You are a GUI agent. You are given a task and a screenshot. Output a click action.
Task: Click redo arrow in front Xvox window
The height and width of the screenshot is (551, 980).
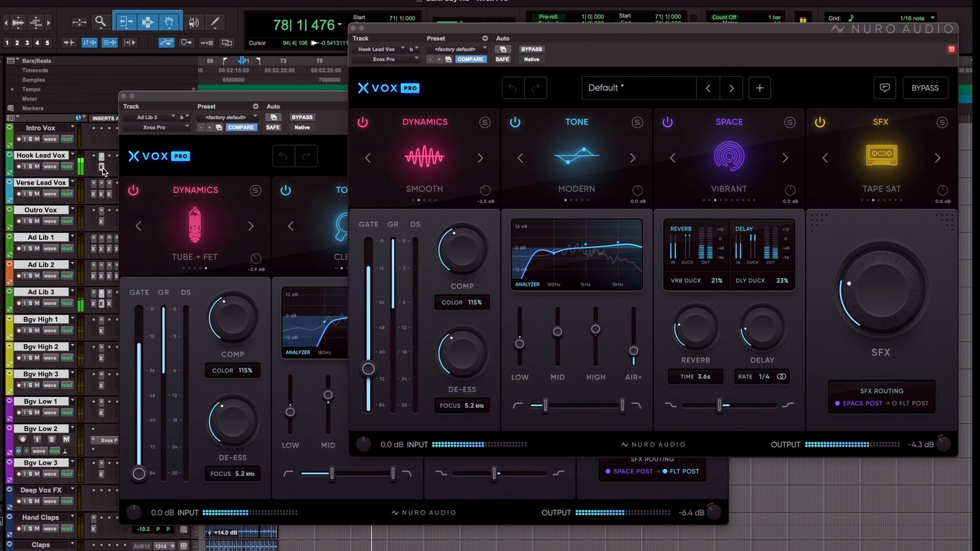tap(535, 88)
